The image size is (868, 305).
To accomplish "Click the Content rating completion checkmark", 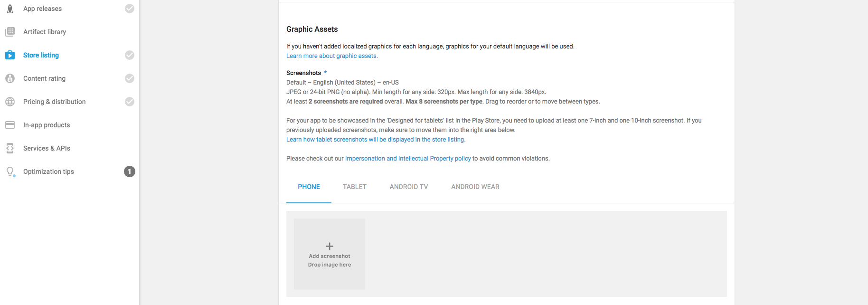I will tap(130, 78).
